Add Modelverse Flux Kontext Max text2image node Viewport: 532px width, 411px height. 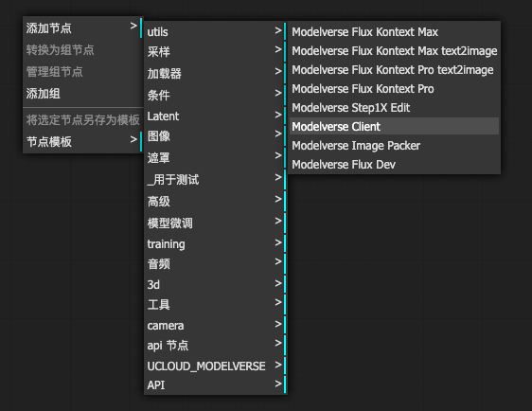pos(394,50)
